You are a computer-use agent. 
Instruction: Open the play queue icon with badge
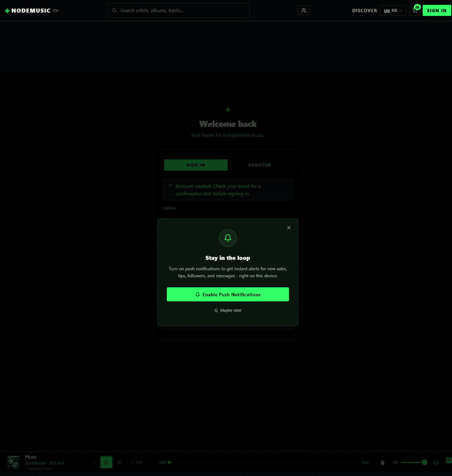448,461
